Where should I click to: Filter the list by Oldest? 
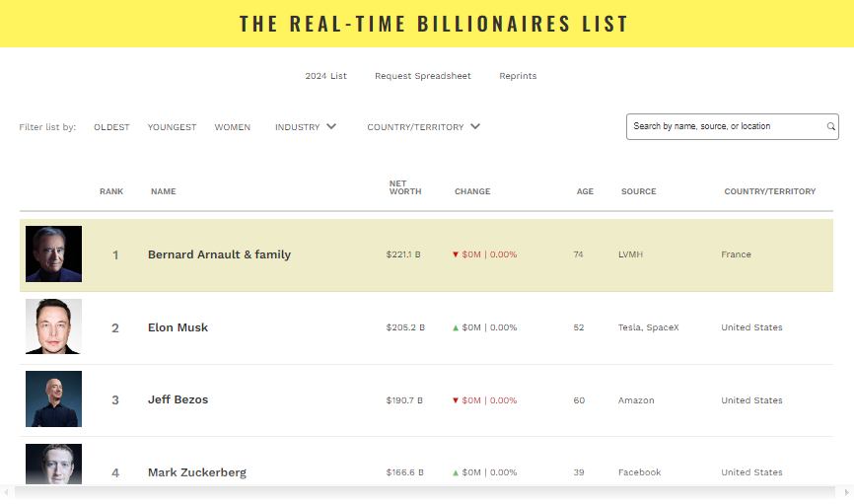point(111,127)
